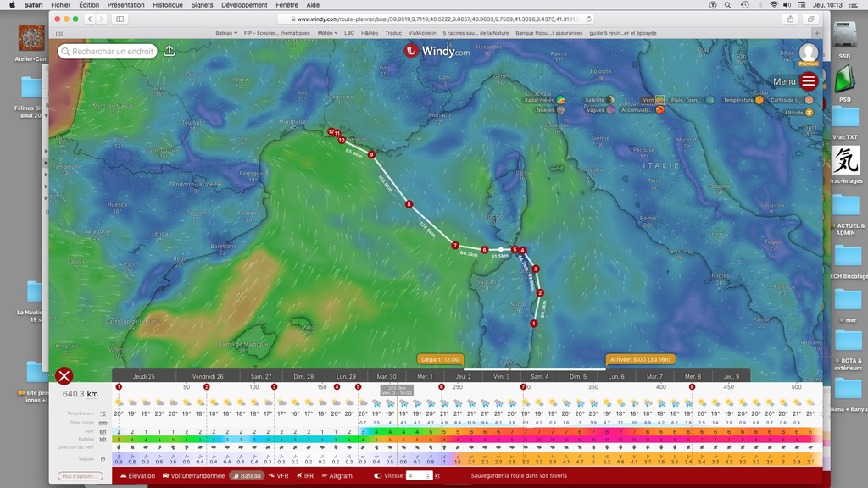Image resolution: width=868 pixels, height=488 pixels.
Task: Select the Vagues waves layer icon
Action: 609,109
